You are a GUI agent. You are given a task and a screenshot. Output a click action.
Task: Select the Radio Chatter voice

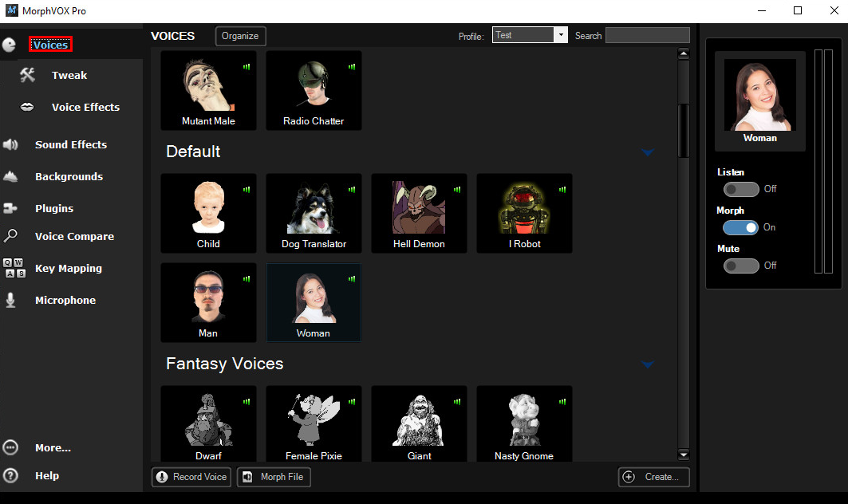point(314,90)
